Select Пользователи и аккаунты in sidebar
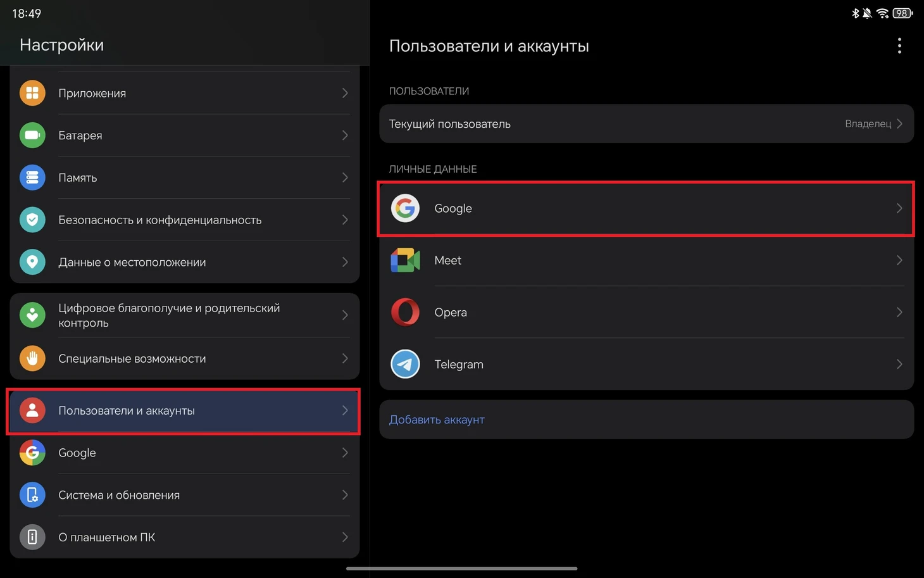924x578 pixels. 184,411
